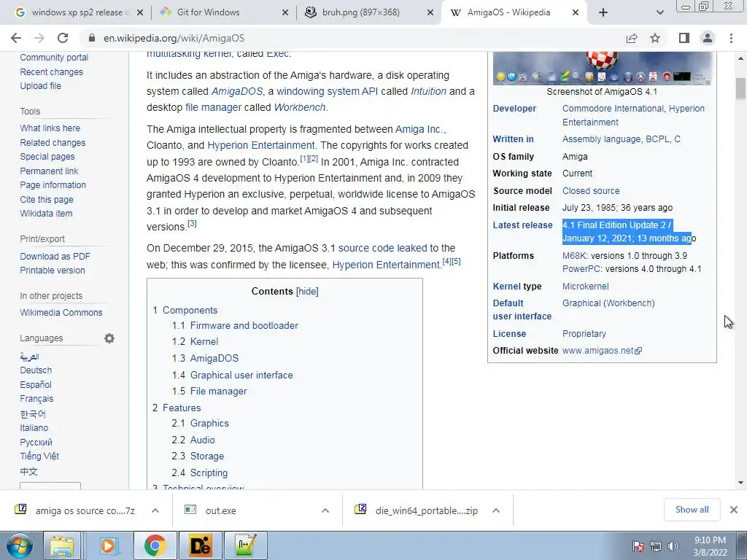Open the side panel icon
Viewport: 747px width, 560px height.
click(684, 38)
